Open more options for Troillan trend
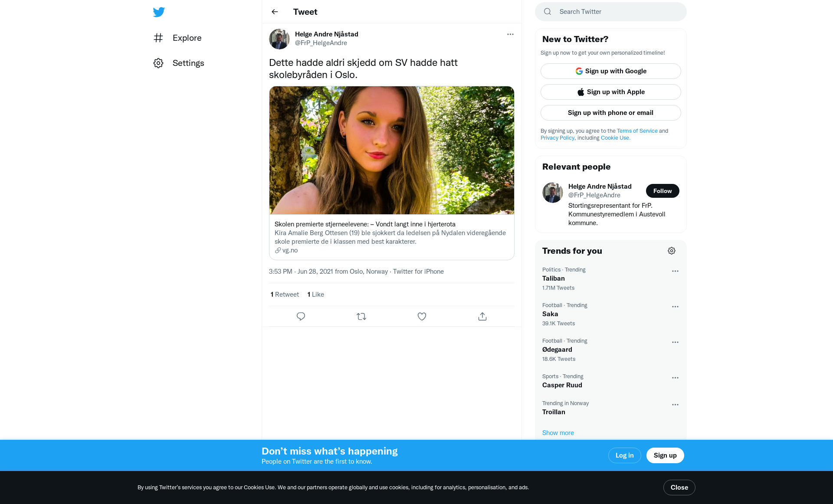Image resolution: width=833 pixels, height=504 pixels. click(x=675, y=405)
